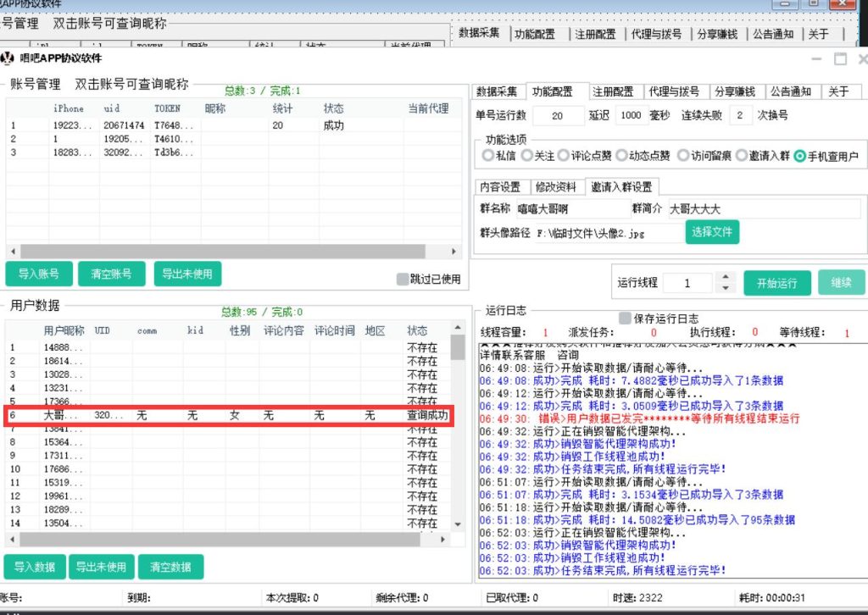
Task: Click the 选择文件 button
Action: pyautogui.click(x=712, y=231)
